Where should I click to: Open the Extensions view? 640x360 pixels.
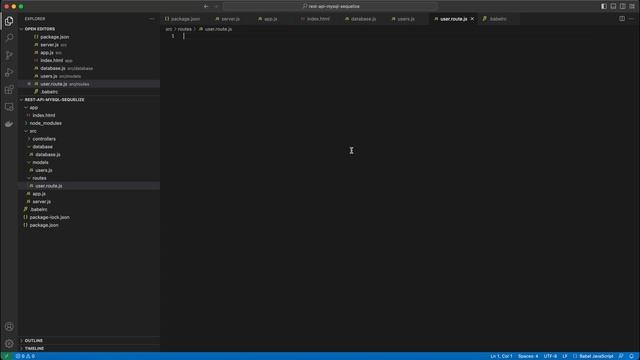[9, 90]
